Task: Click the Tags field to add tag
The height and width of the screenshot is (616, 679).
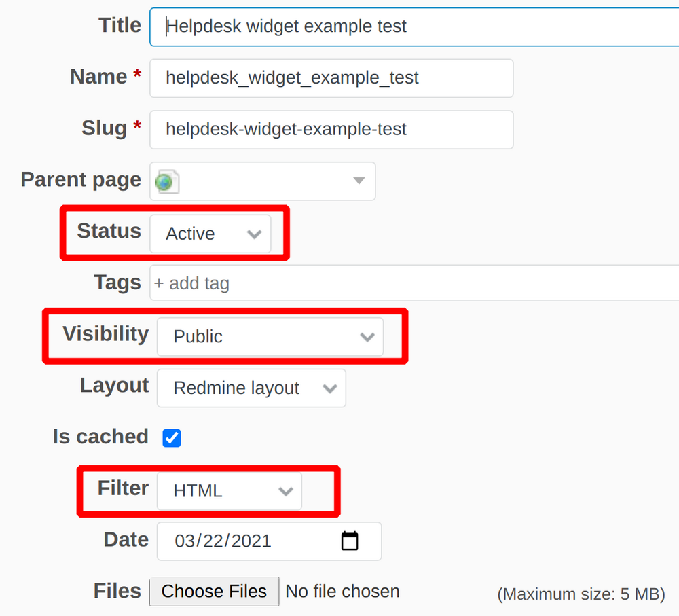Action: 414,283
